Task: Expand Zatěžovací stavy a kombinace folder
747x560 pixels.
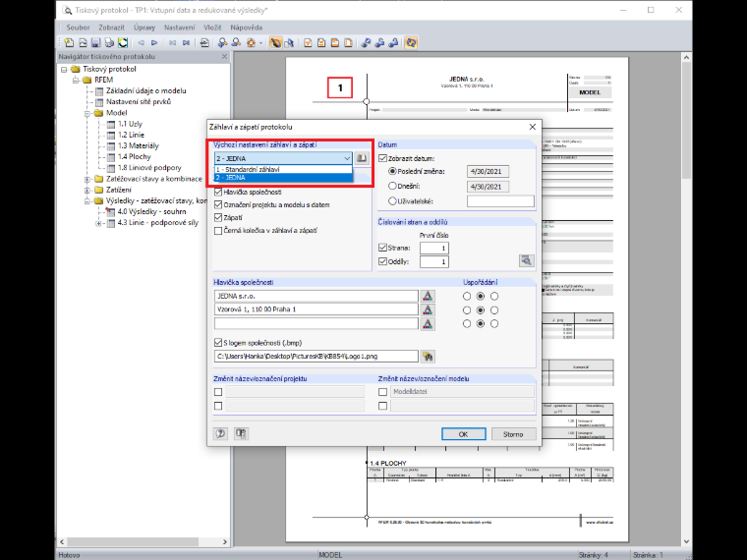Action: coord(87,179)
